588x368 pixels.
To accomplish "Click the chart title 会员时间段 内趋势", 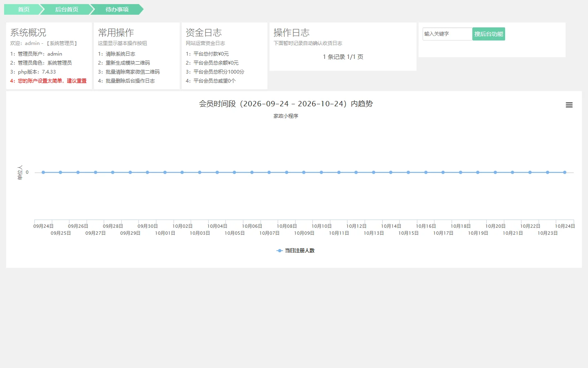I will point(286,104).
